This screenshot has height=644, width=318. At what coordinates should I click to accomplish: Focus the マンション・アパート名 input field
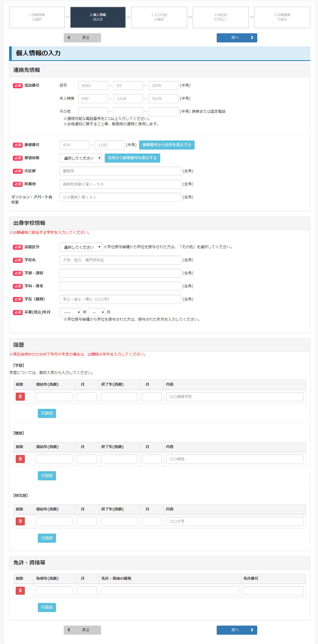pyautogui.click(x=120, y=197)
